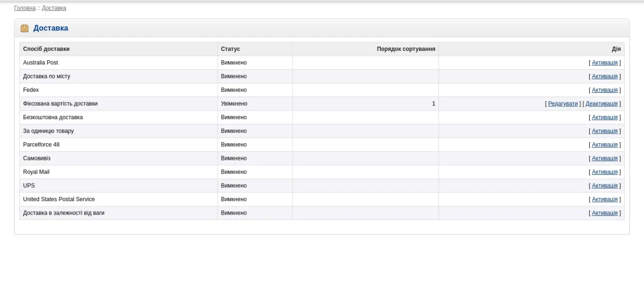Activate Безкоштовна доставка method
The height and width of the screenshot is (302, 644).
pos(605,117)
